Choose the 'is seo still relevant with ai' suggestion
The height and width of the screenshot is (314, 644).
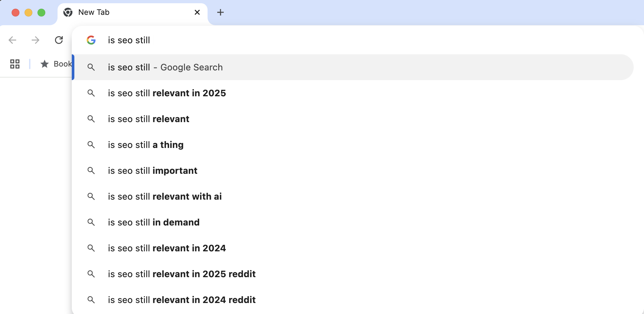[165, 196]
